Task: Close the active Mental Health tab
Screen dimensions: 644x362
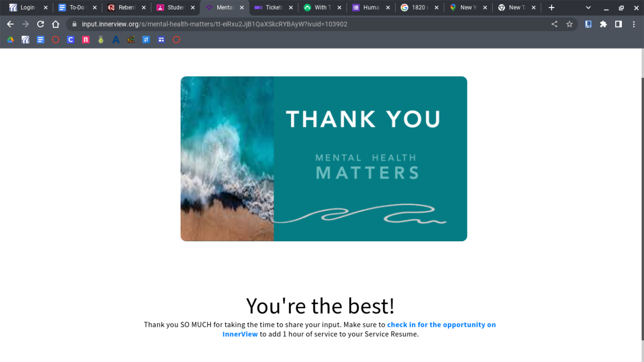Action: click(242, 8)
